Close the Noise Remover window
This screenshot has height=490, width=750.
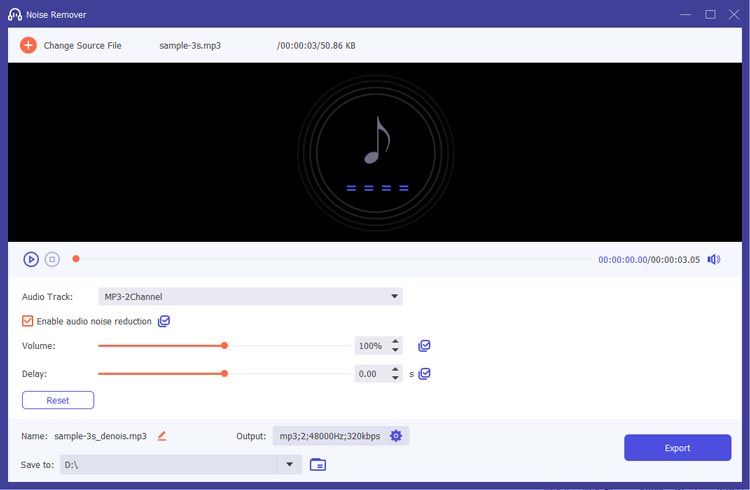pyautogui.click(x=734, y=14)
